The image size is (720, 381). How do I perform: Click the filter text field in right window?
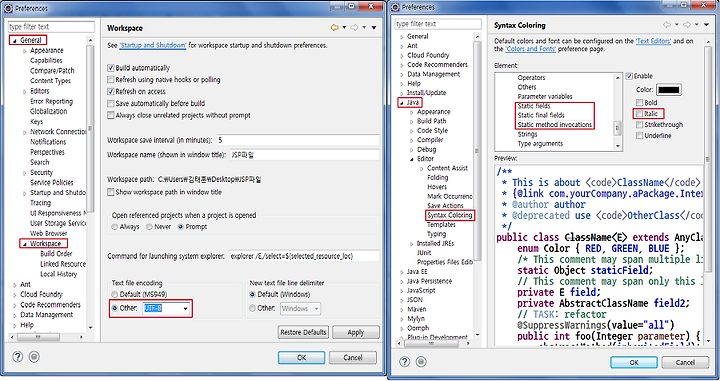[x=438, y=24]
